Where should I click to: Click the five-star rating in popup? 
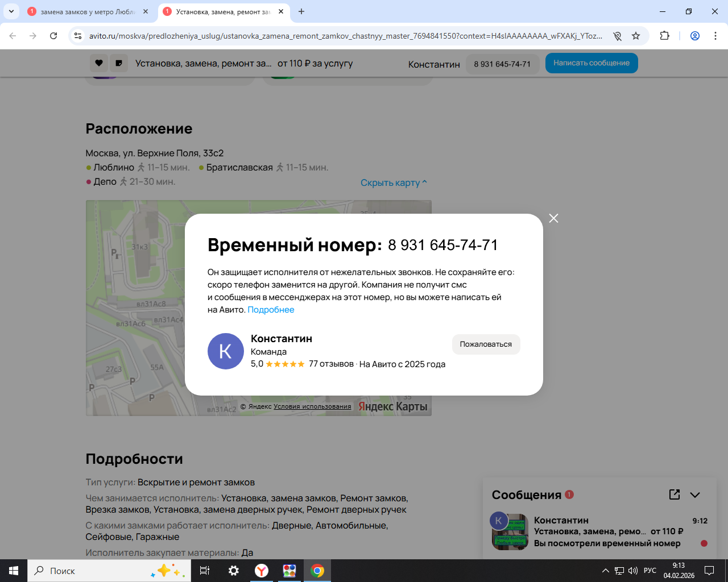click(285, 364)
